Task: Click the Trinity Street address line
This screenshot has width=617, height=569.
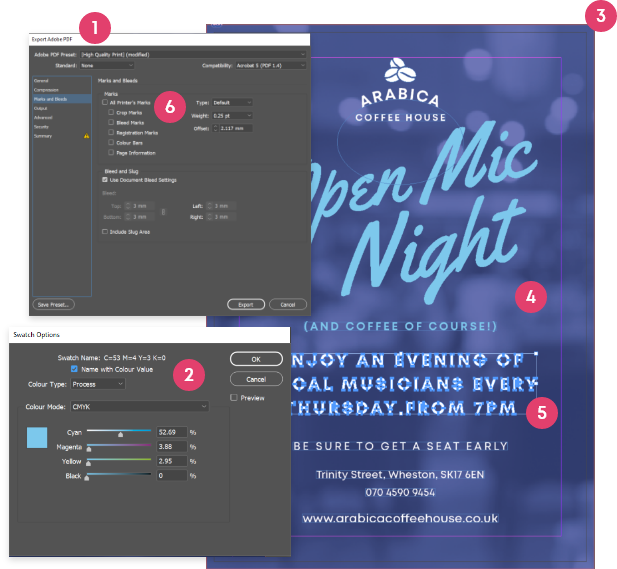Action: [400, 475]
